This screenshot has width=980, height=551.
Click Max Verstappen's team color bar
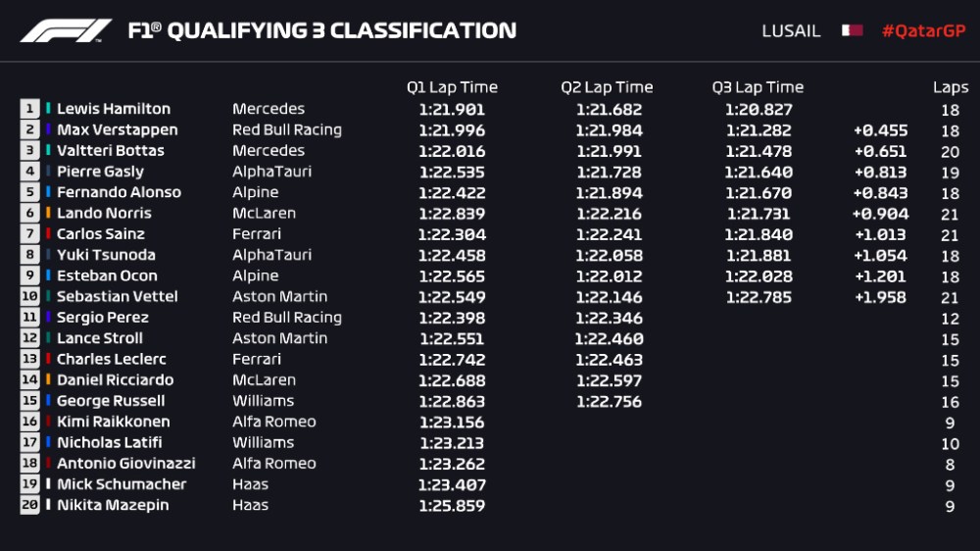48,129
